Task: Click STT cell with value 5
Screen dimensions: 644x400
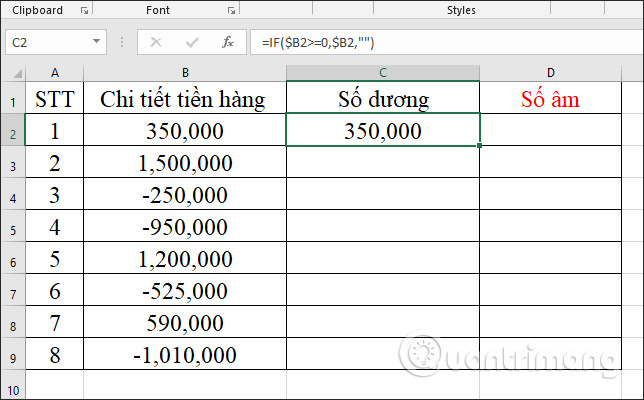Action: coord(55,258)
